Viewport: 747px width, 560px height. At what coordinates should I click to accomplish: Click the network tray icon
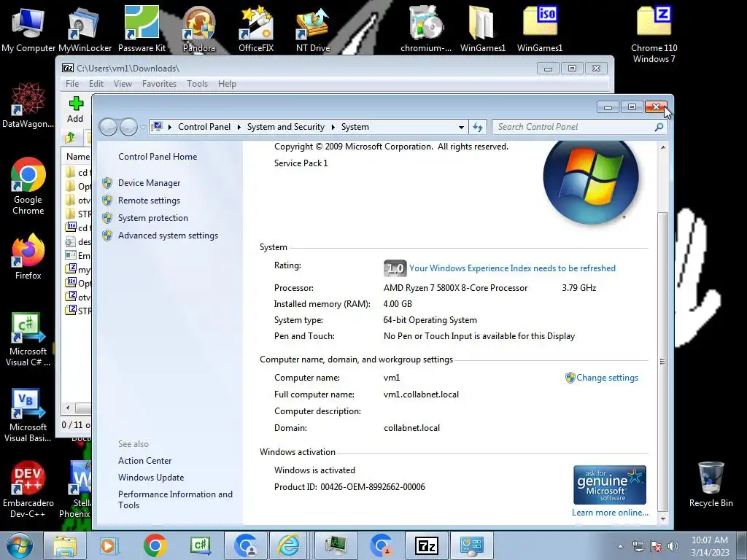point(638,546)
